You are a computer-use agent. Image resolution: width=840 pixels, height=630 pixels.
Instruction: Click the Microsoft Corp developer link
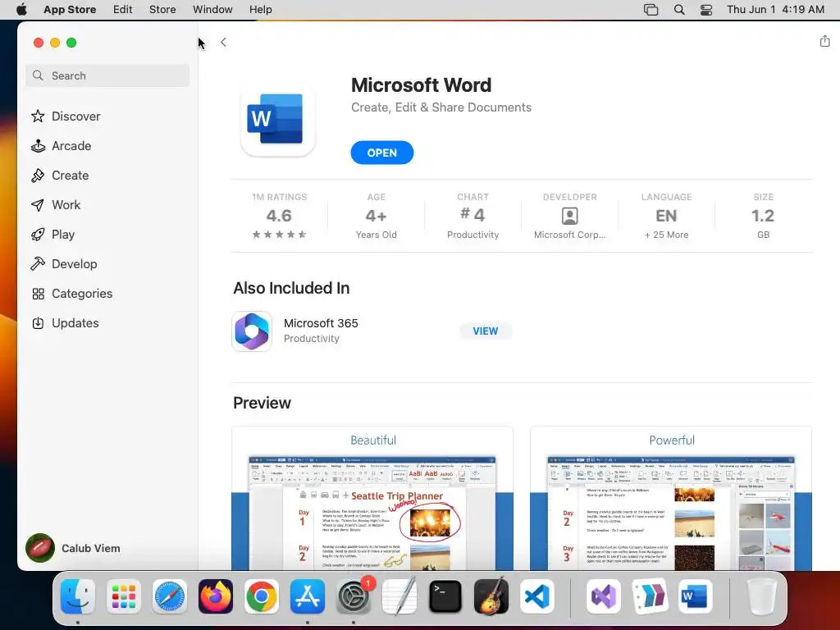(569, 235)
